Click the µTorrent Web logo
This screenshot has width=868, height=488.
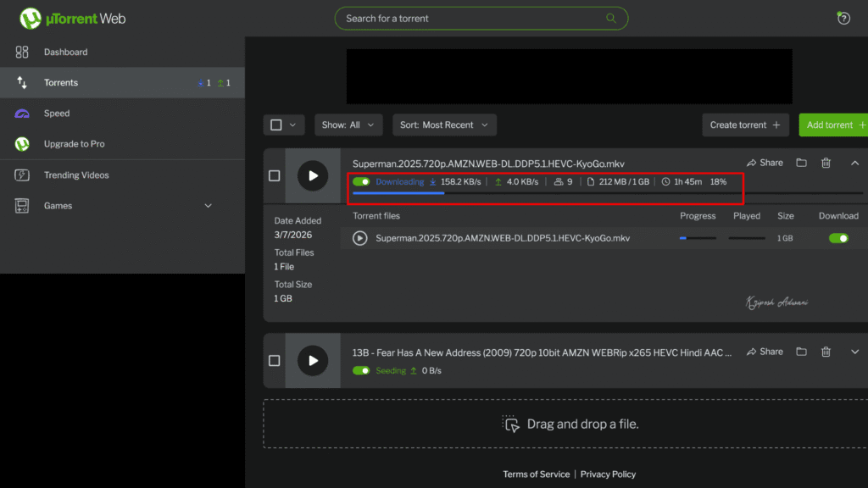(x=72, y=19)
